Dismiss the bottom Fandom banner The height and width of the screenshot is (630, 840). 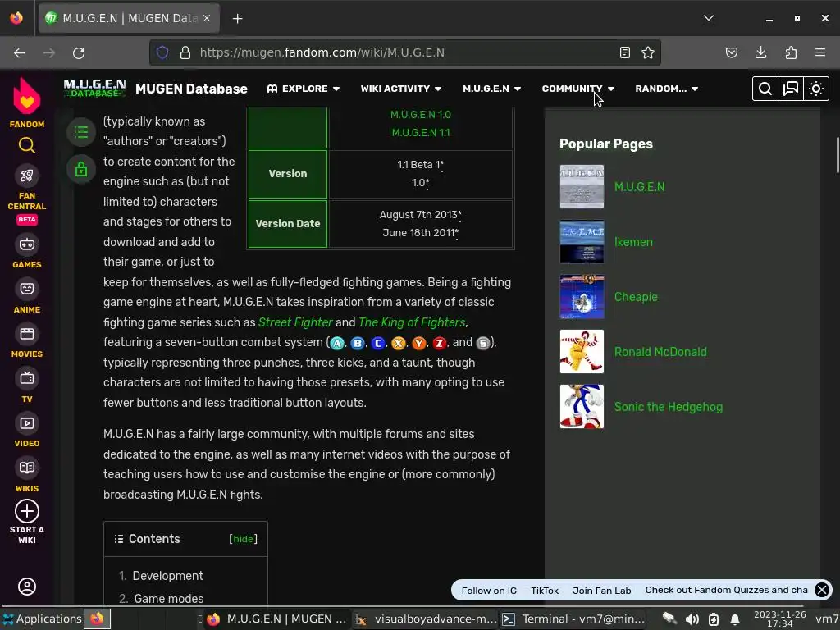(x=822, y=590)
